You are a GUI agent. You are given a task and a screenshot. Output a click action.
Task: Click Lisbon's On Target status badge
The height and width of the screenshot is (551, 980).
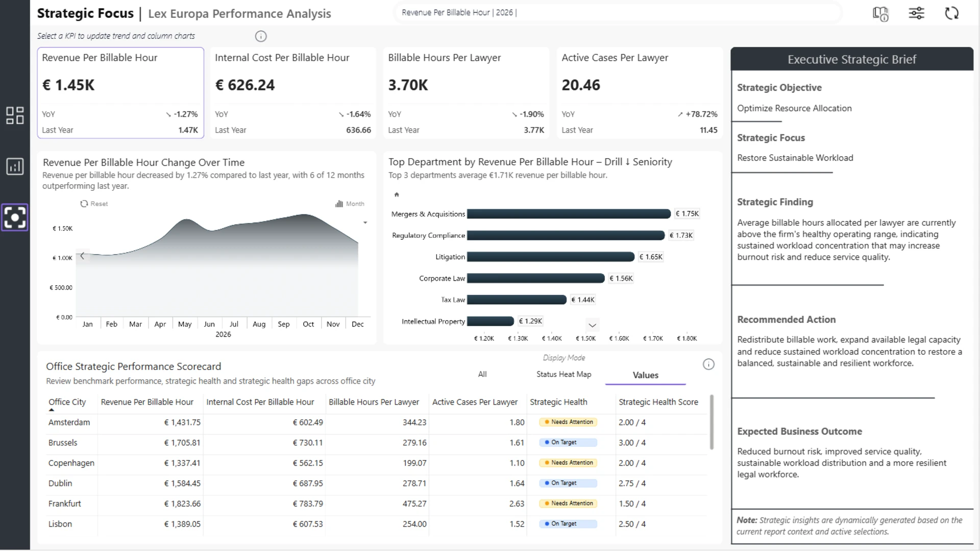pyautogui.click(x=568, y=523)
